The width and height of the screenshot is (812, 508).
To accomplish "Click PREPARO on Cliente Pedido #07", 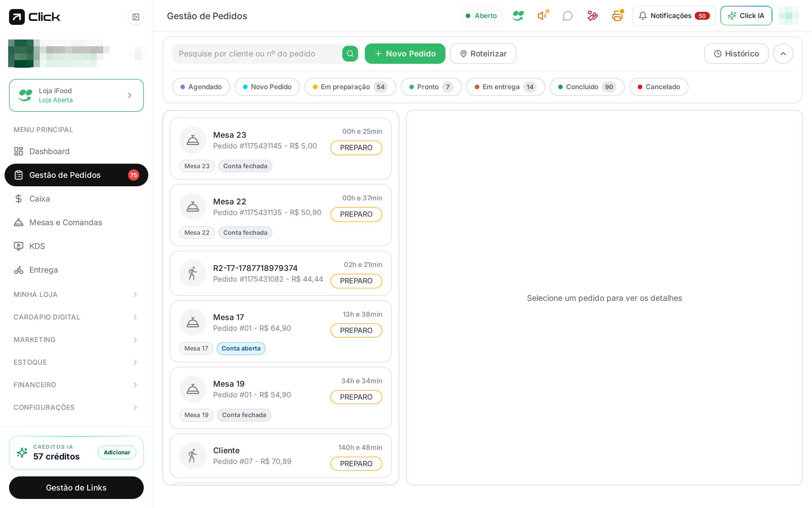I will click(356, 464).
